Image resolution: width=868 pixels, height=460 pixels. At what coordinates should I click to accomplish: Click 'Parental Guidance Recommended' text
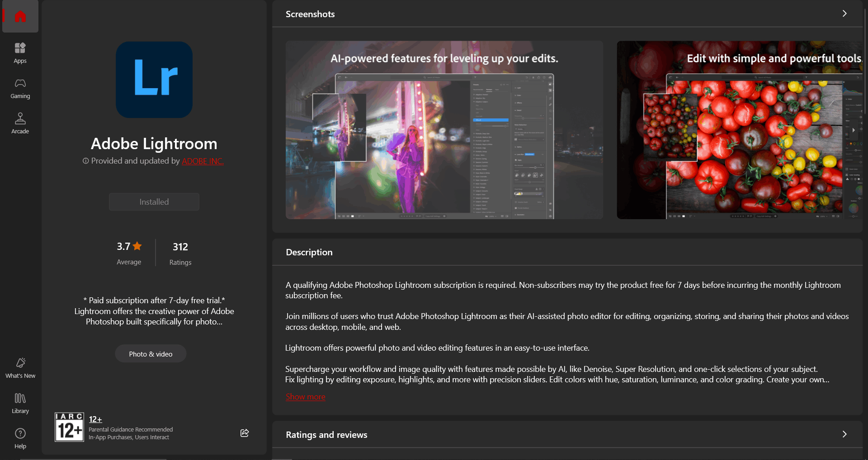tap(131, 429)
